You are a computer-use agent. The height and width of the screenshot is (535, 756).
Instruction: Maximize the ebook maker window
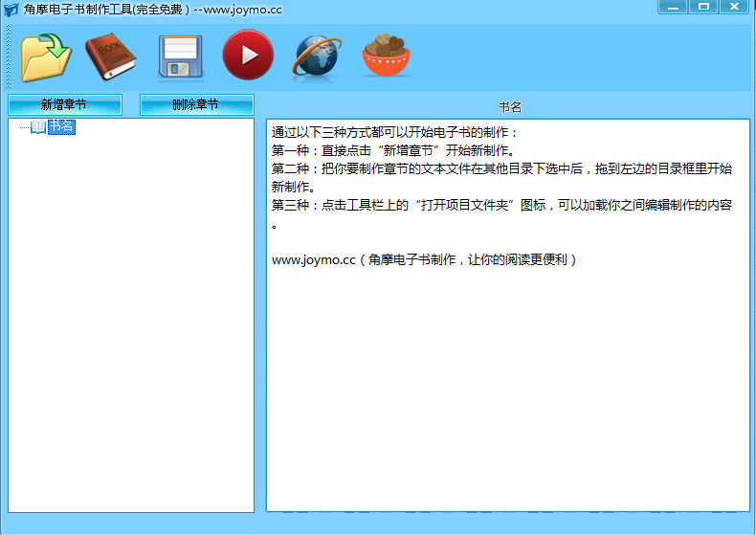[x=703, y=7]
